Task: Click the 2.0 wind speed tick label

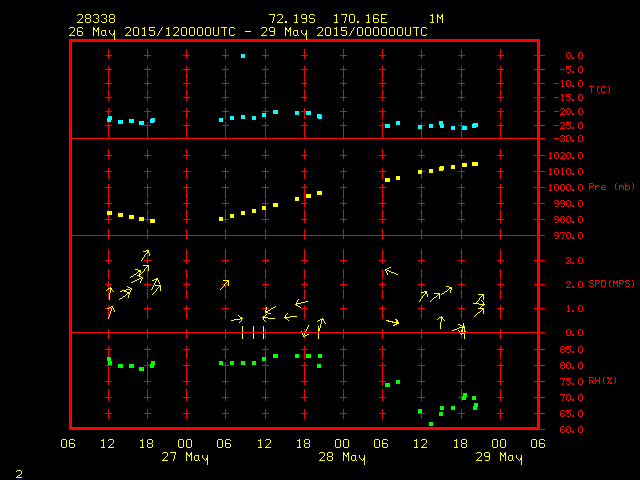Action: tap(574, 284)
